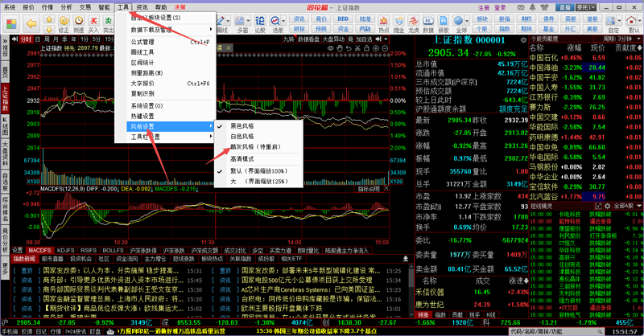Expand the 风格设置 submenu
The image size is (644, 336).
[171, 126]
